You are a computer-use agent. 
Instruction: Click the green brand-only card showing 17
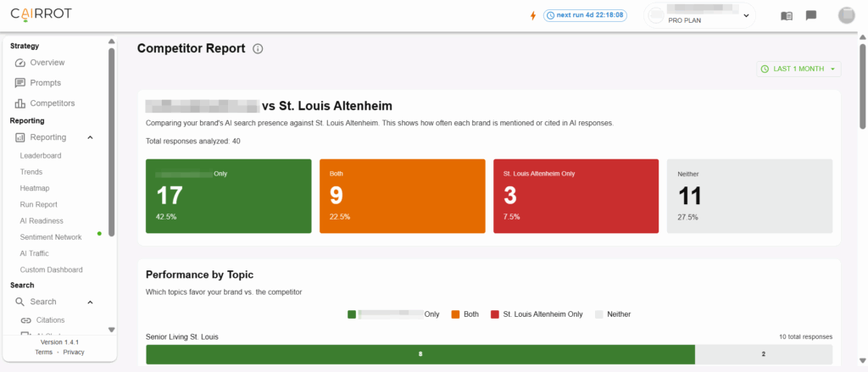click(x=229, y=196)
